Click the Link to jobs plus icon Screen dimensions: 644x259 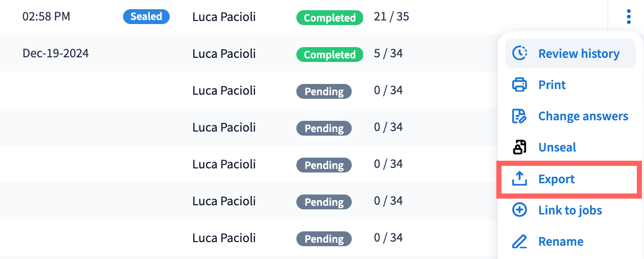[x=520, y=210]
